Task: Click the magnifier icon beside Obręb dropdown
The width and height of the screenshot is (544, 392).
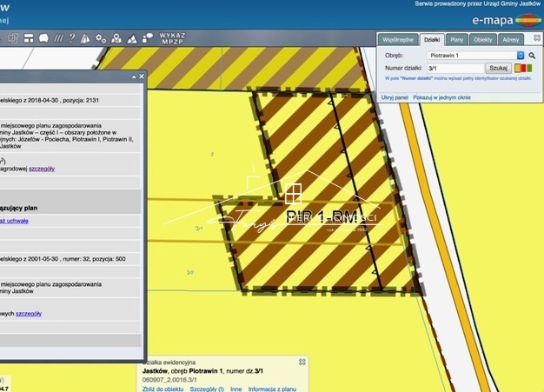Action: [533, 54]
